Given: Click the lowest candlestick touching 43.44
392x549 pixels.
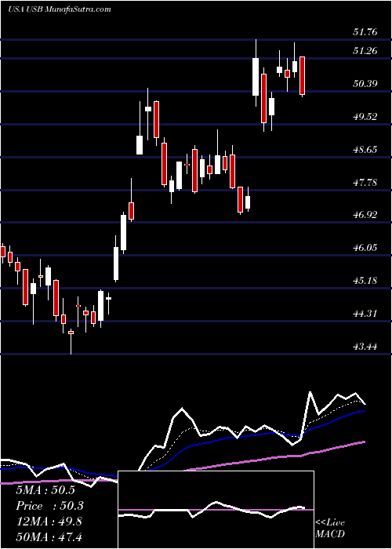Looking at the screenshot, I should tap(71, 342).
